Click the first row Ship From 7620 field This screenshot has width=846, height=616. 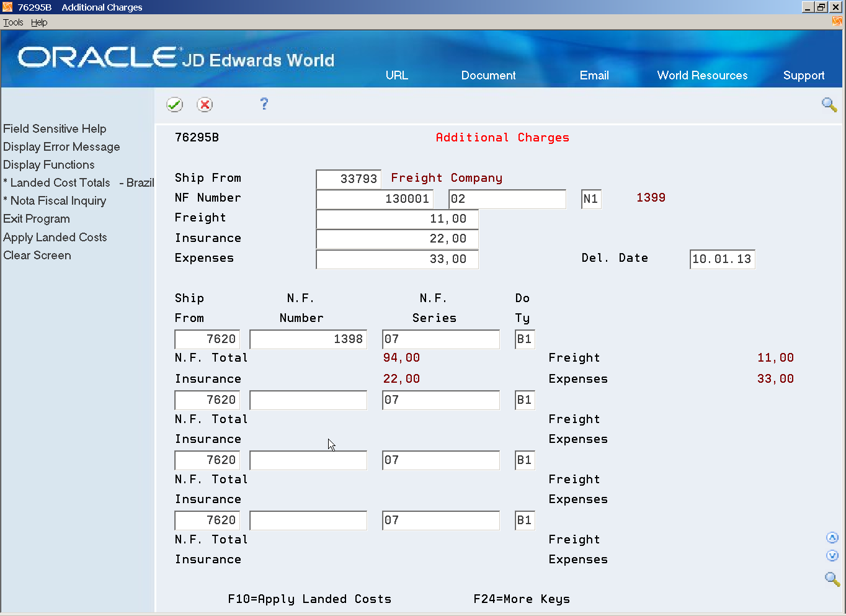tap(207, 339)
